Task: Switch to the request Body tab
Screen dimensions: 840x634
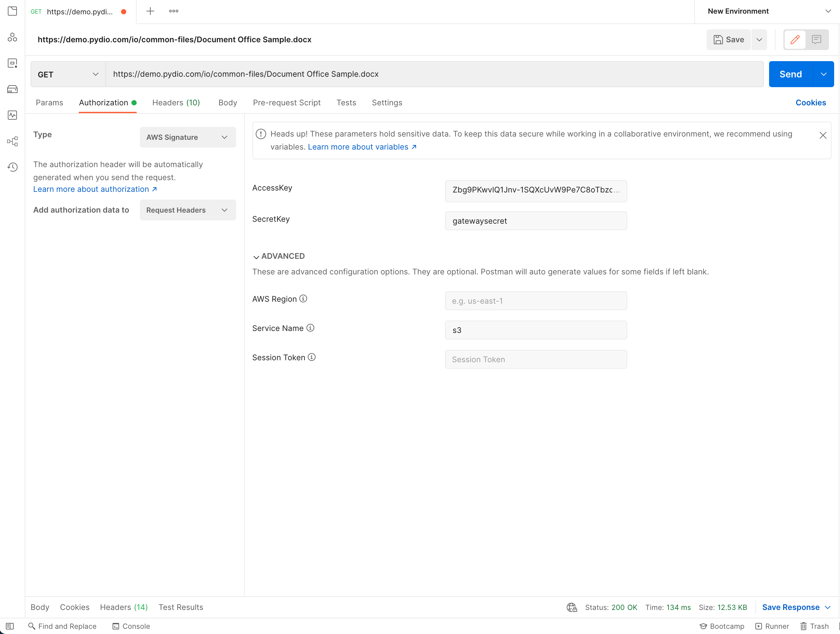Action: pyautogui.click(x=227, y=102)
